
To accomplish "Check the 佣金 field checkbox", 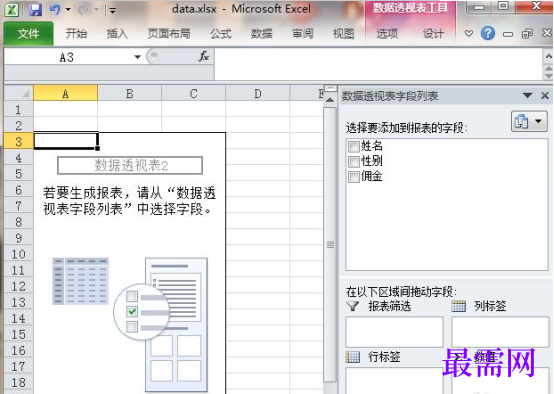I will click(x=354, y=177).
